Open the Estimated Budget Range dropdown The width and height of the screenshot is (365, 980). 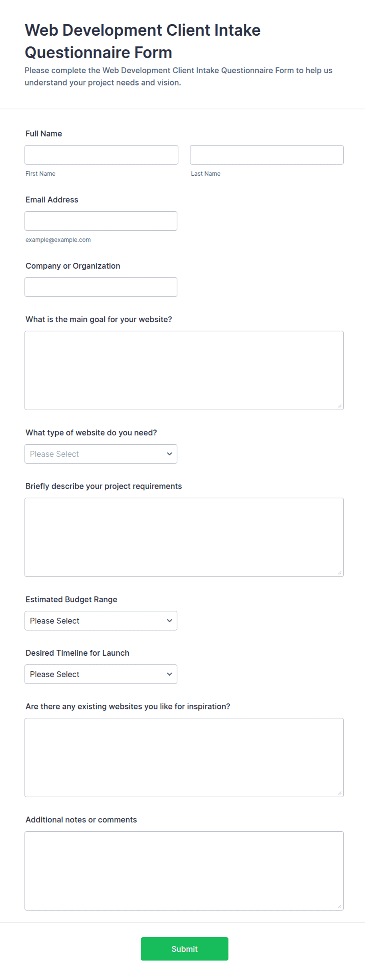(101, 621)
